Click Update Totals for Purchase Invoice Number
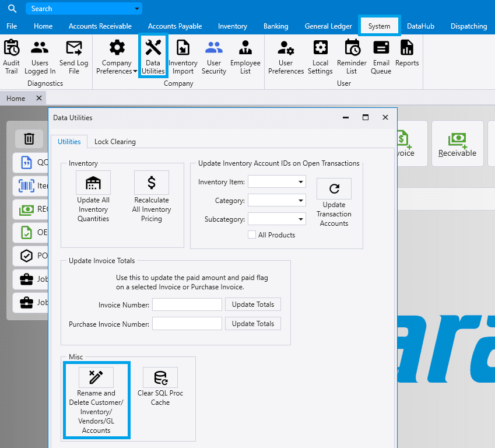This screenshot has height=448, width=495. 253,324
